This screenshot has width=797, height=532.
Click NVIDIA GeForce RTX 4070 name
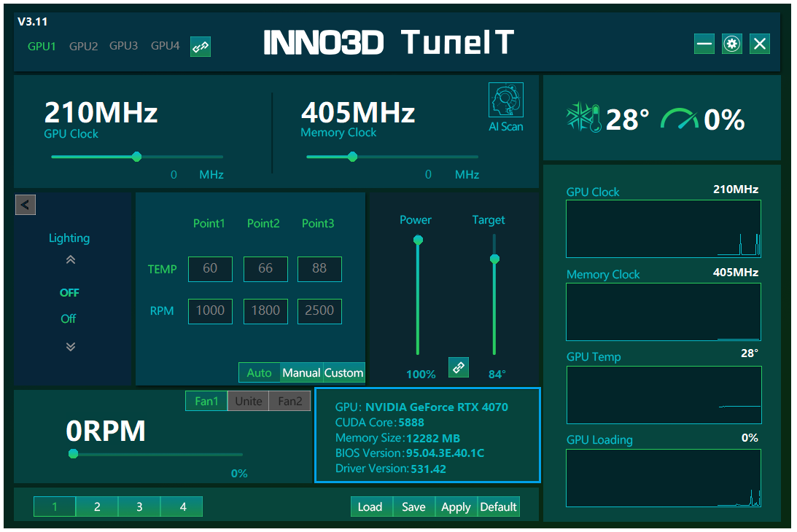tap(437, 407)
